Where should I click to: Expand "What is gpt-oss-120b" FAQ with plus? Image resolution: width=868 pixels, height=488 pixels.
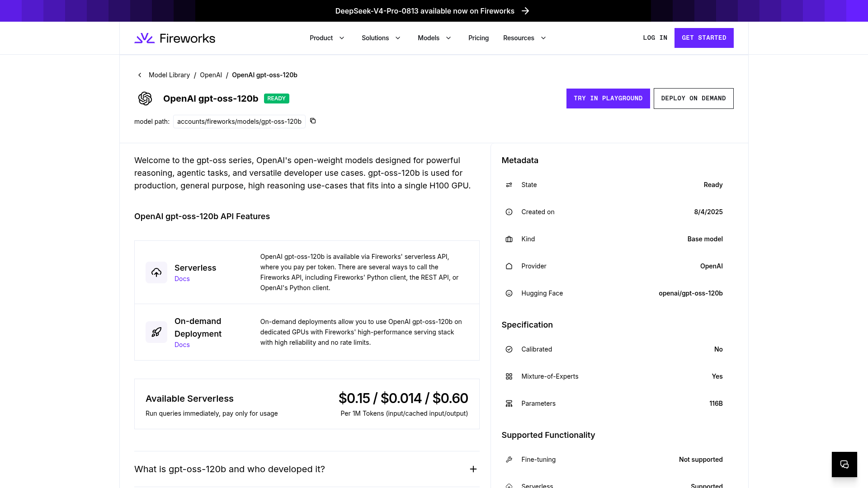pos(473,469)
